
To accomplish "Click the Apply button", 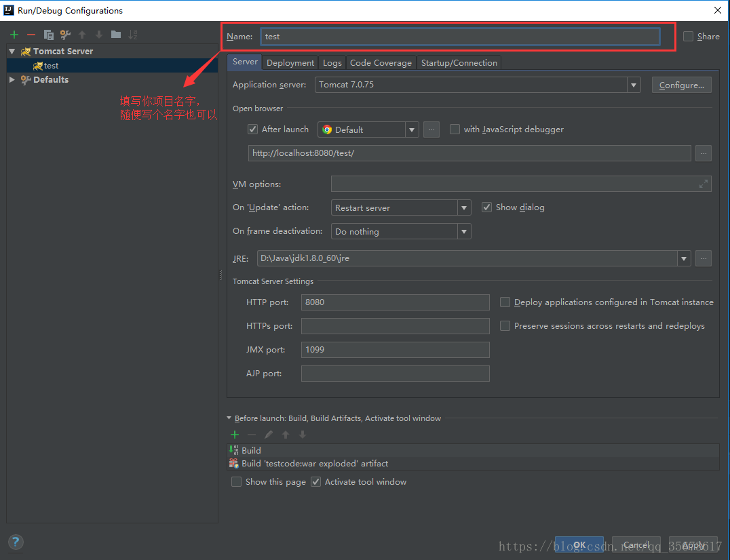I will pyautogui.click(x=693, y=544).
